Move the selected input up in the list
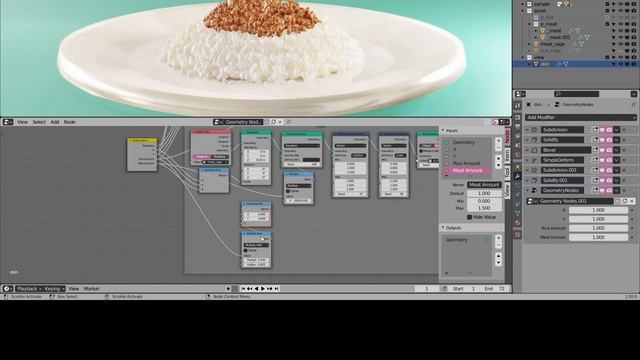 [x=498, y=158]
